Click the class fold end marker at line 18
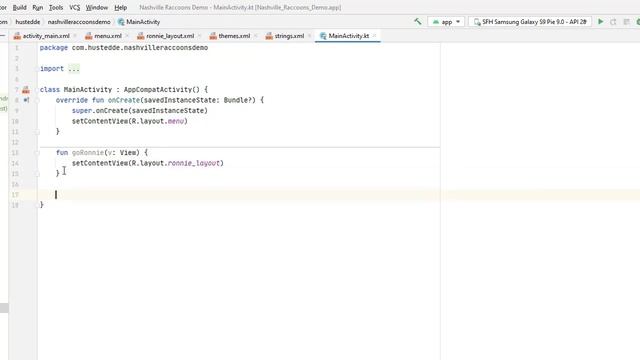This screenshot has height=360, width=640. tap(38, 205)
